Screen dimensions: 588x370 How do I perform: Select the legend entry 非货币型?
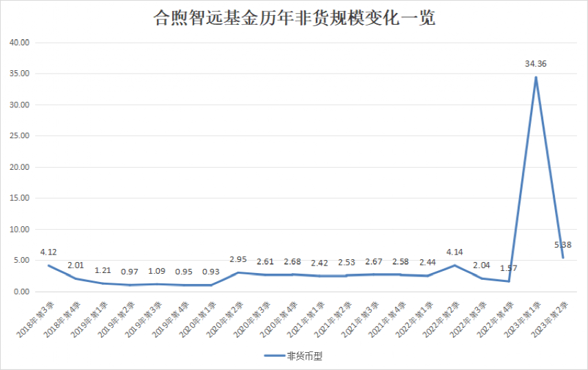293,356
